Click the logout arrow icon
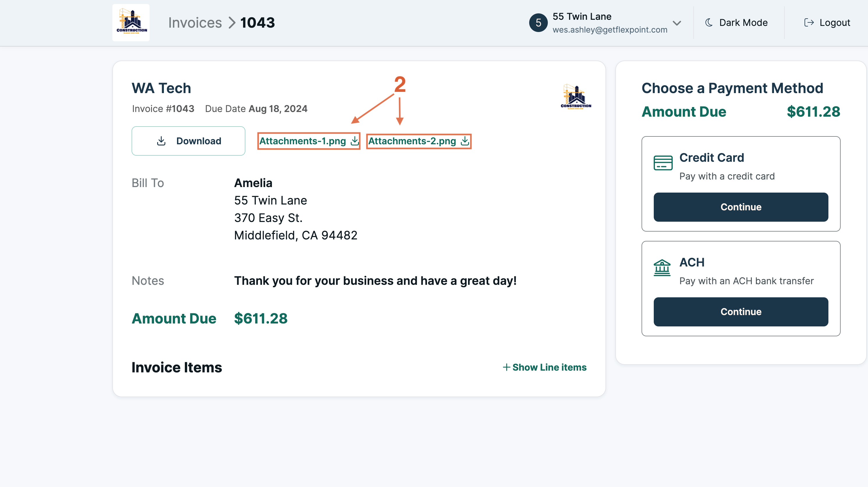The width and height of the screenshot is (868, 487). [x=809, y=23]
